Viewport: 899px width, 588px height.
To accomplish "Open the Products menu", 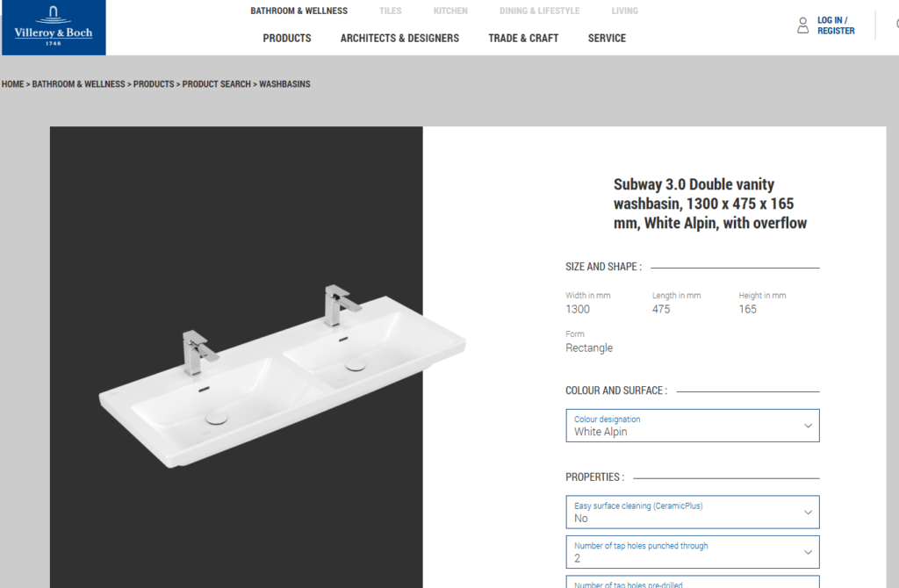I will (x=287, y=39).
